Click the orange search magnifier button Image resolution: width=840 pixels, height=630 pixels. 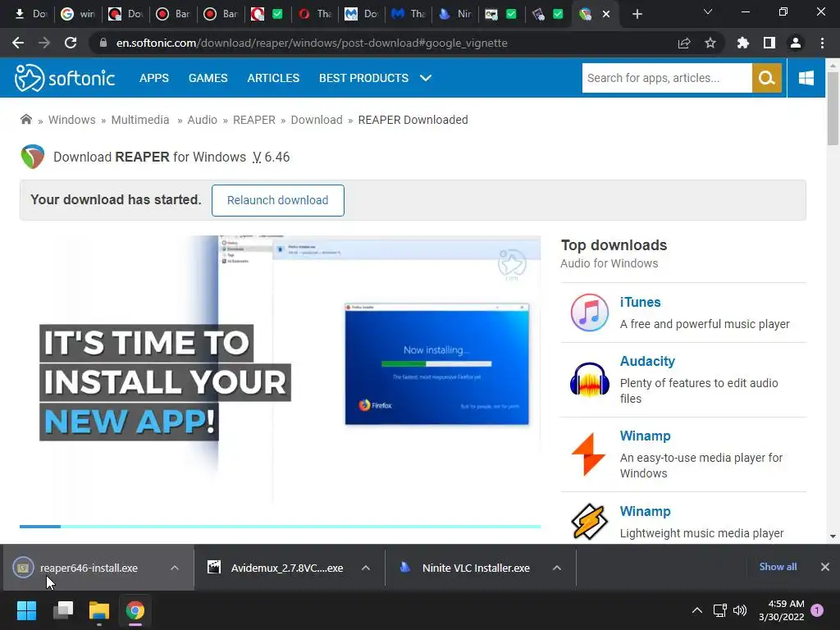[x=767, y=78]
